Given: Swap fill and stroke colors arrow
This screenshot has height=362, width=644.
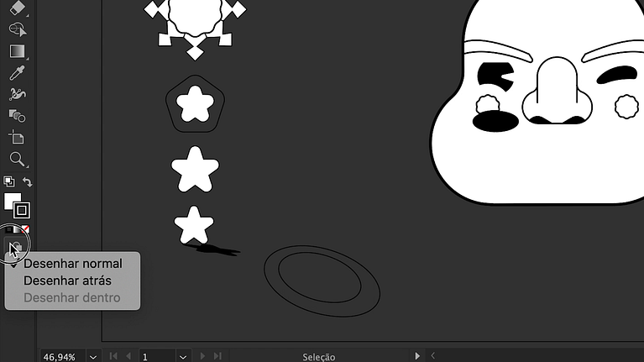Looking at the screenshot, I should tap(28, 181).
